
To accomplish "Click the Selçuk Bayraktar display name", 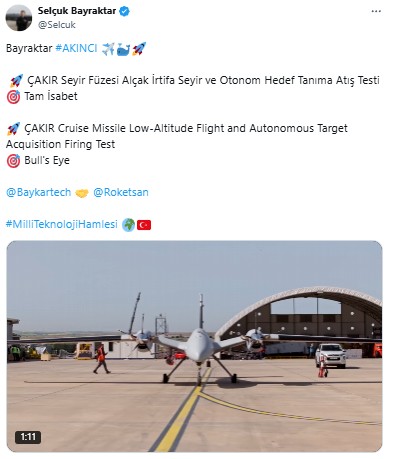I will (x=77, y=11).
